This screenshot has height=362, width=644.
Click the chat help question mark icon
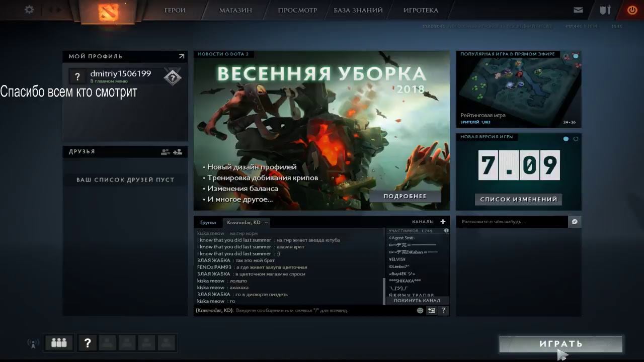(443, 310)
